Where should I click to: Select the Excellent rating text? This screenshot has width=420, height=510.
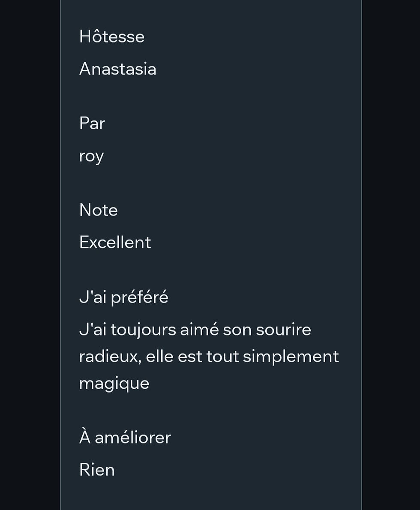point(115,242)
